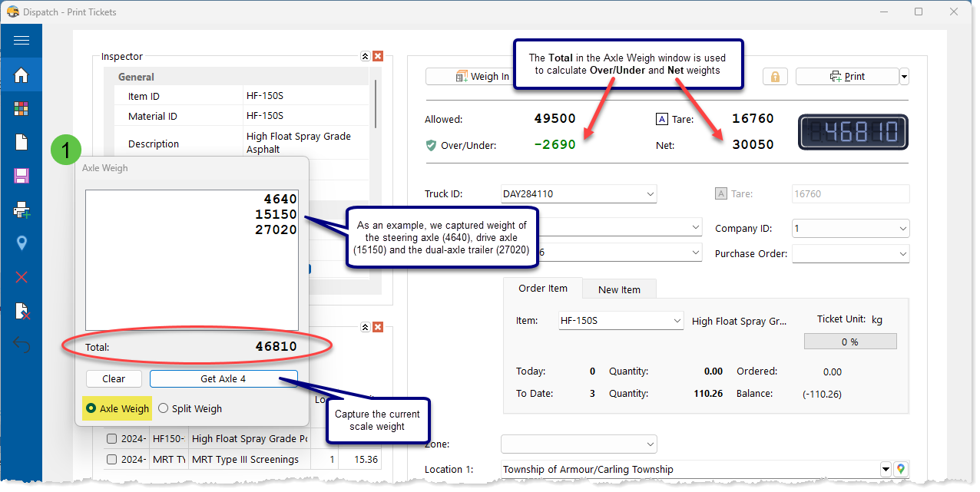
Task: Switch to the New Item tab
Action: pos(618,289)
